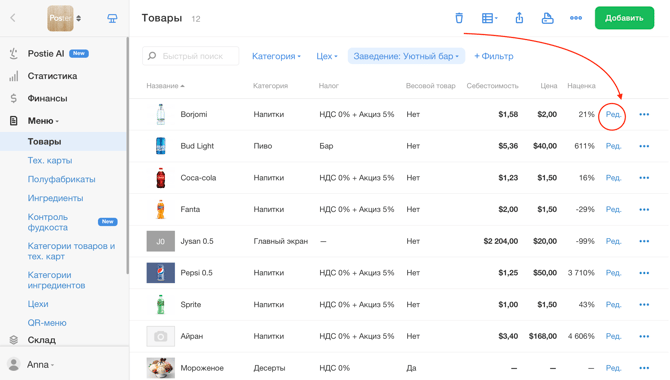
Task: Click Ред. for Pepsi 0.5
Action: point(613,273)
